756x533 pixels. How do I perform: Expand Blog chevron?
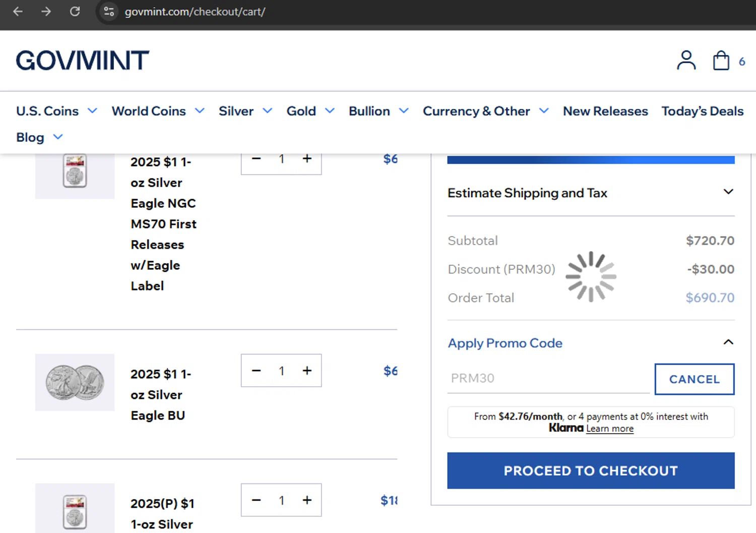click(58, 137)
